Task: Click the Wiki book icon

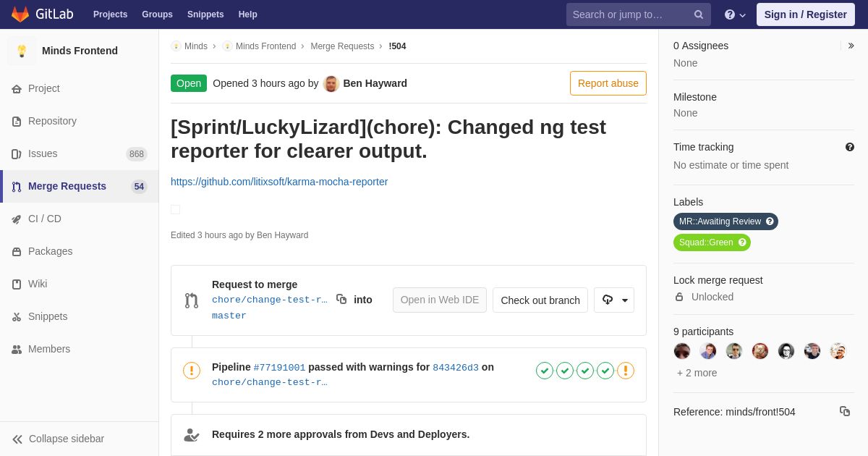Action: (17, 284)
